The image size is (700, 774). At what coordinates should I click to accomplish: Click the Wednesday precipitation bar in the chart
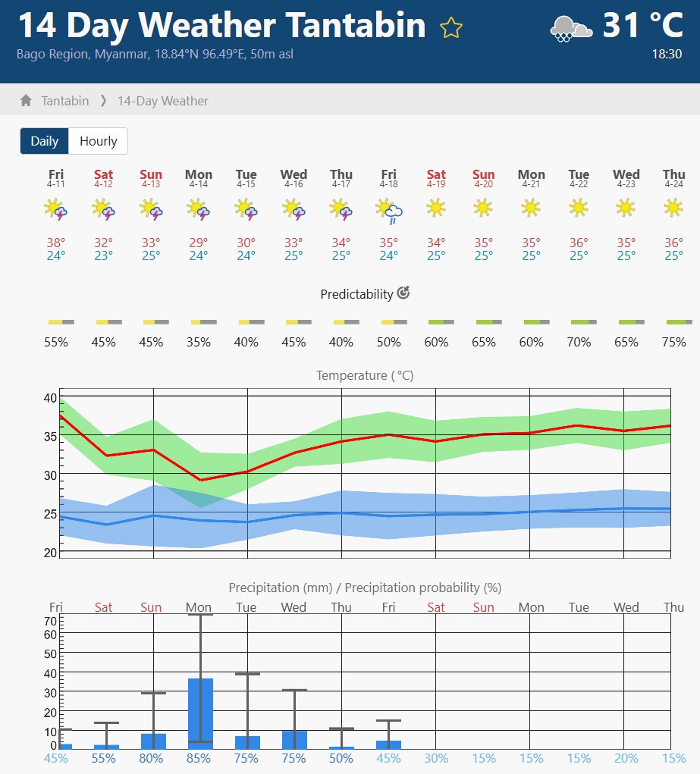coord(294,740)
